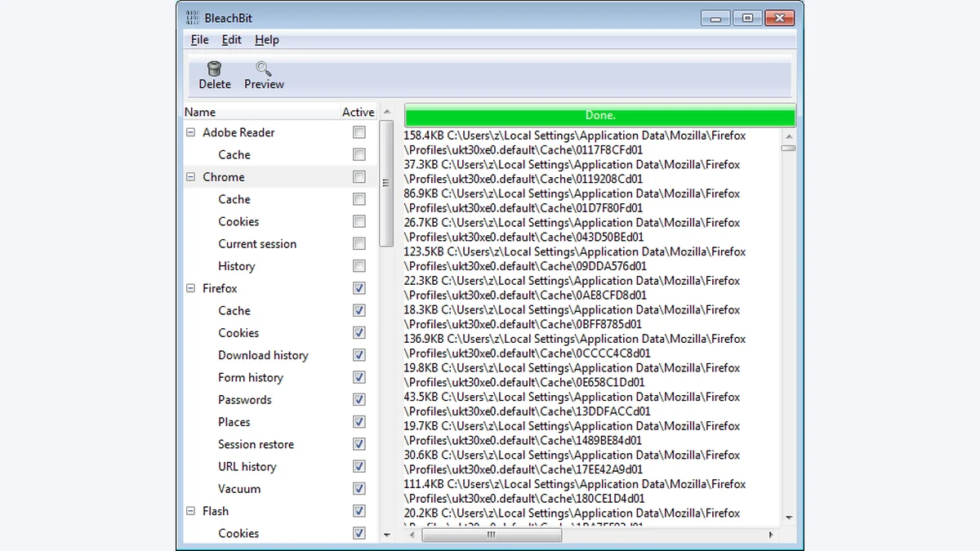Click the results log horizontal scrollbar left arrow
Image resolution: width=980 pixels, height=551 pixels.
click(x=412, y=535)
